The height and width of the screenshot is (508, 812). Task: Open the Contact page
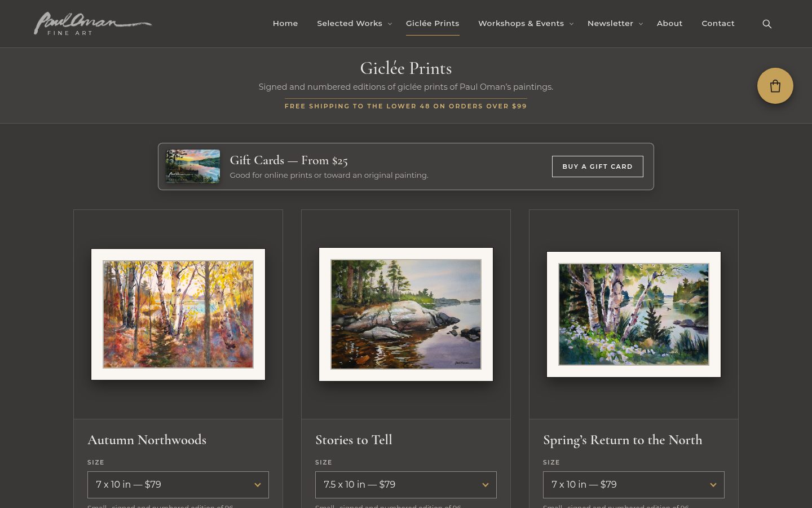click(x=718, y=24)
